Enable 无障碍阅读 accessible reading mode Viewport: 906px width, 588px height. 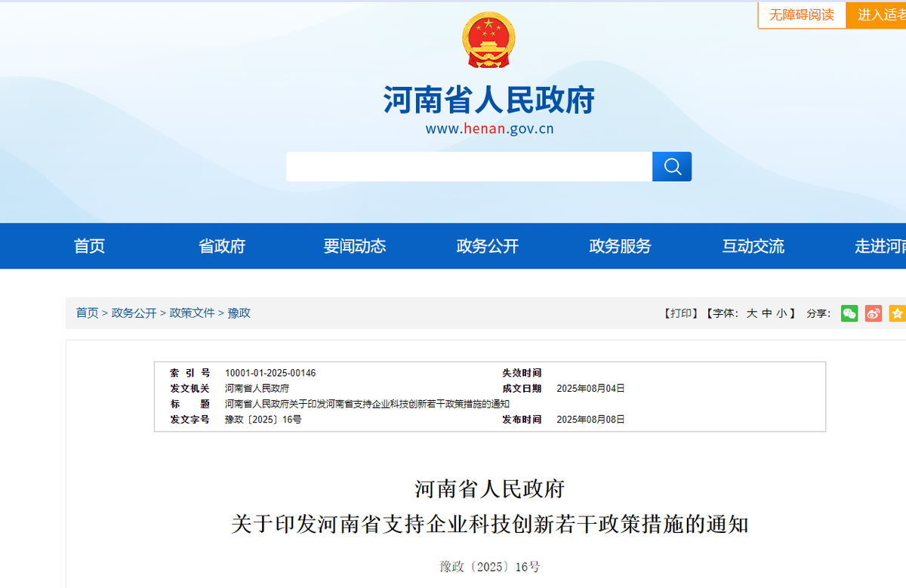[801, 14]
